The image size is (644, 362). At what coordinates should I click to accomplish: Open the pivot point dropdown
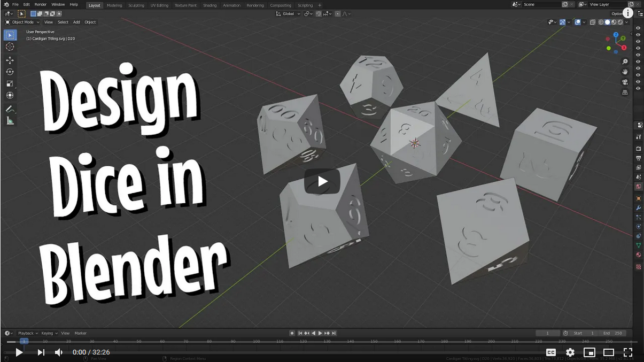tap(308, 14)
